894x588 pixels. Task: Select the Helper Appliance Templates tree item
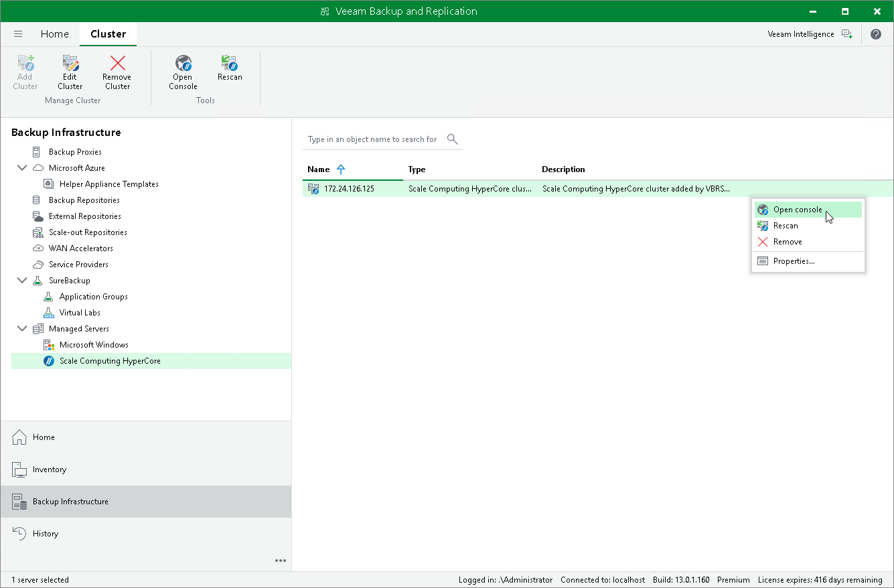click(109, 184)
